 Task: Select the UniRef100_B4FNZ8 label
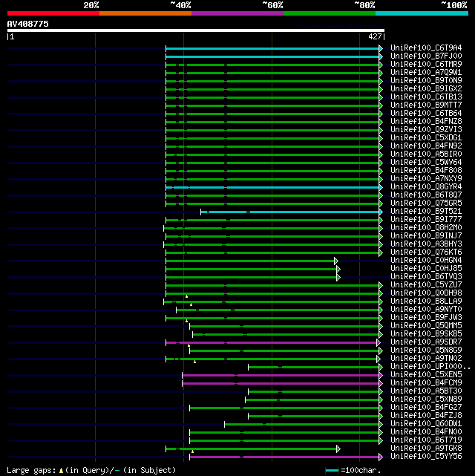426,122
